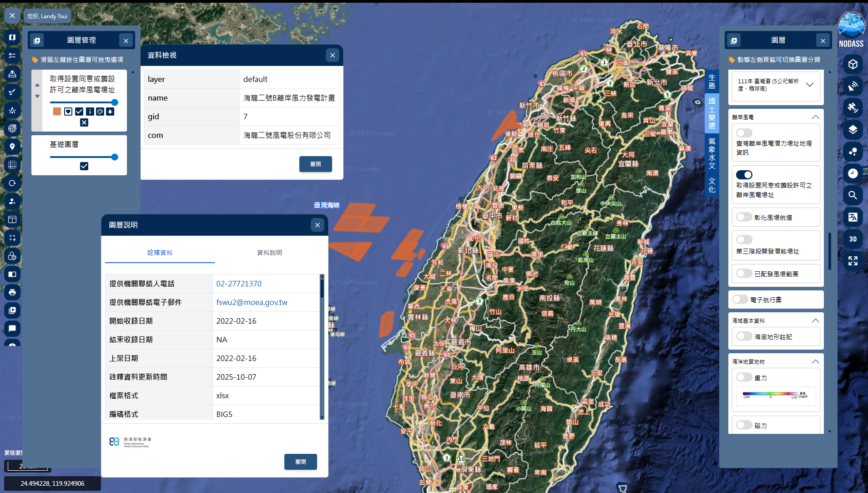Collapse the 離岸風電 section
Viewport: 868px width, 493px height.
tap(815, 117)
